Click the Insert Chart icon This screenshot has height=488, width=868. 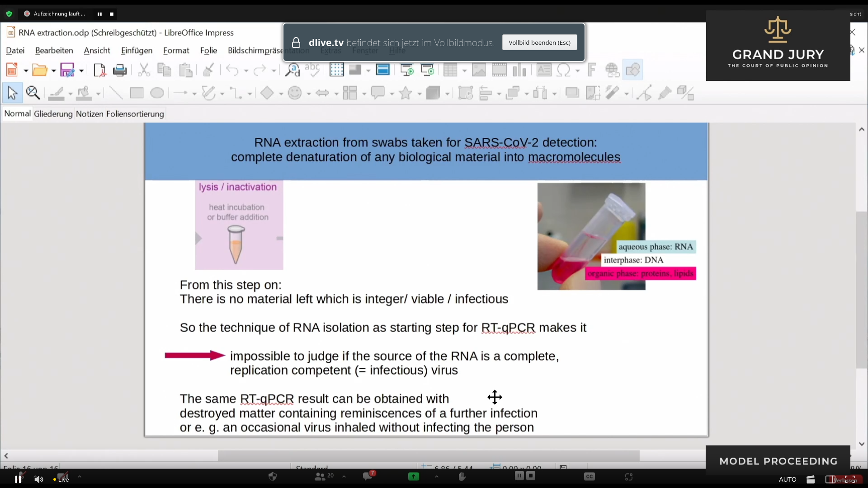(x=519, y=70)
